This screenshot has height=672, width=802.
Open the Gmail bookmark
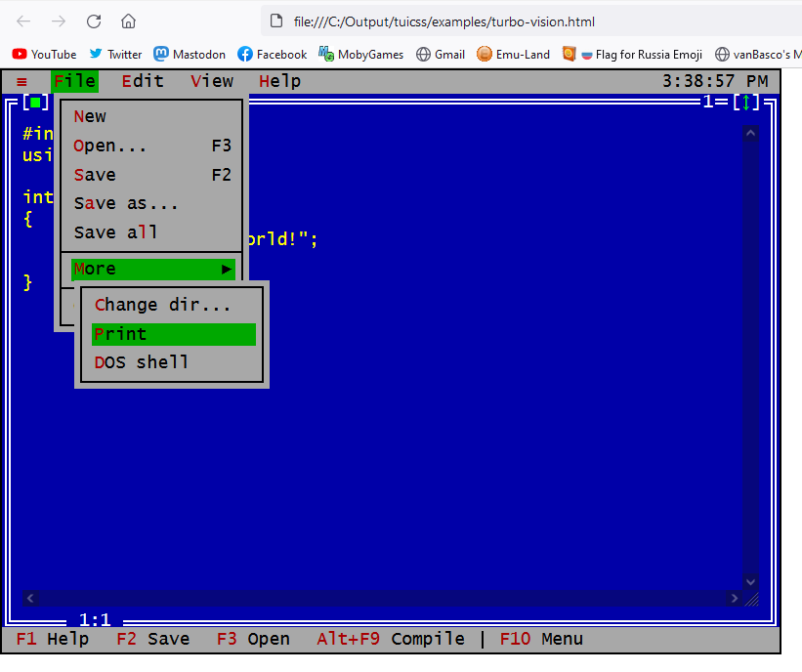[x=441, y=55]
